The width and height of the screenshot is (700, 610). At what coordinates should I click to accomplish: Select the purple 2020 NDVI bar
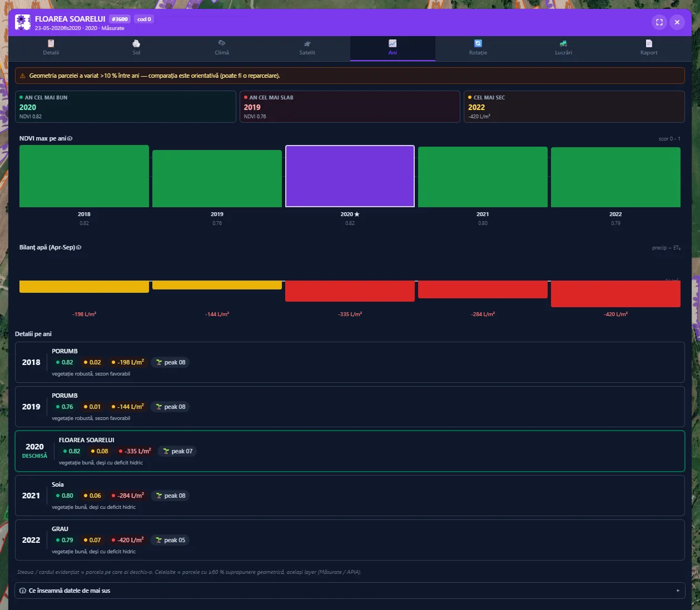coord(350,176)
